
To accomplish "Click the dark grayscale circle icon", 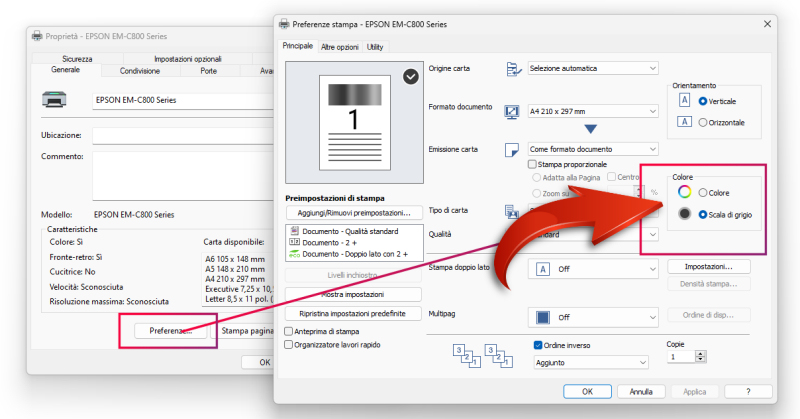I will tap(684, 214).
